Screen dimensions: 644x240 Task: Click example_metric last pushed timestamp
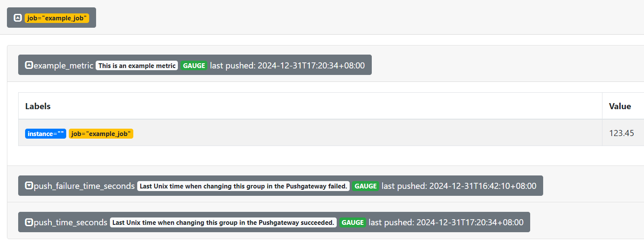pos(287,65)
